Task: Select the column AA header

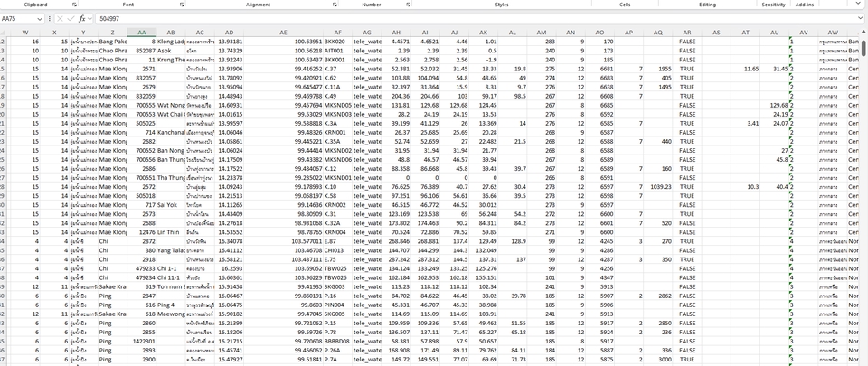Action: [x=142, y=33]
